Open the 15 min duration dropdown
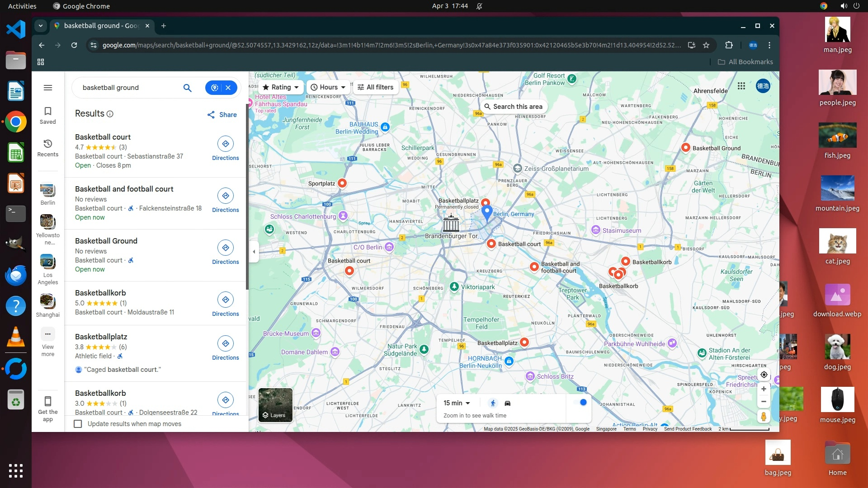 click(457, 403)
